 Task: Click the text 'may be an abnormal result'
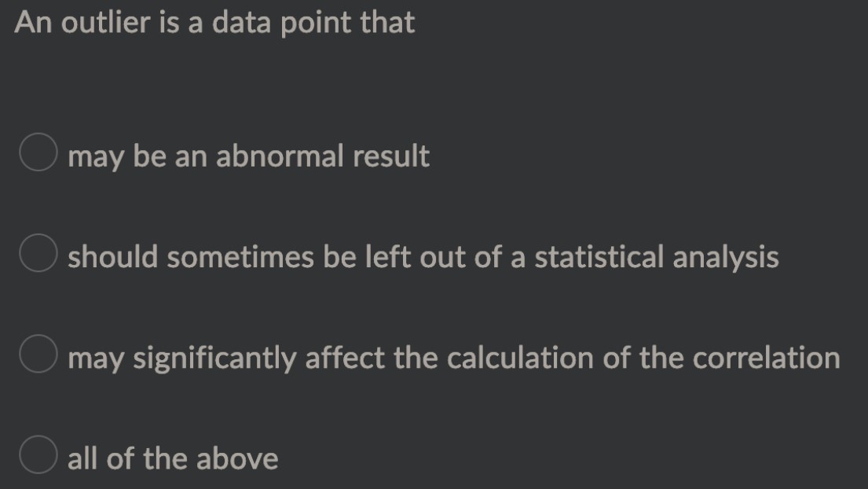point(248,156)
